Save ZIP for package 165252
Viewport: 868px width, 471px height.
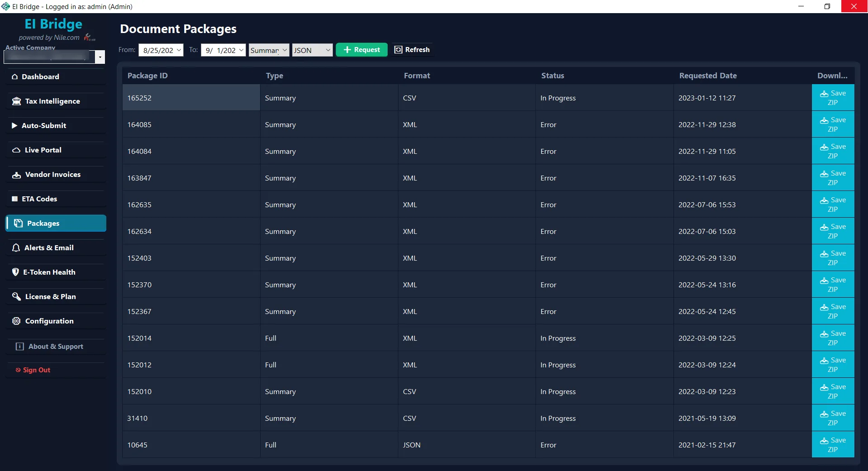833,98
